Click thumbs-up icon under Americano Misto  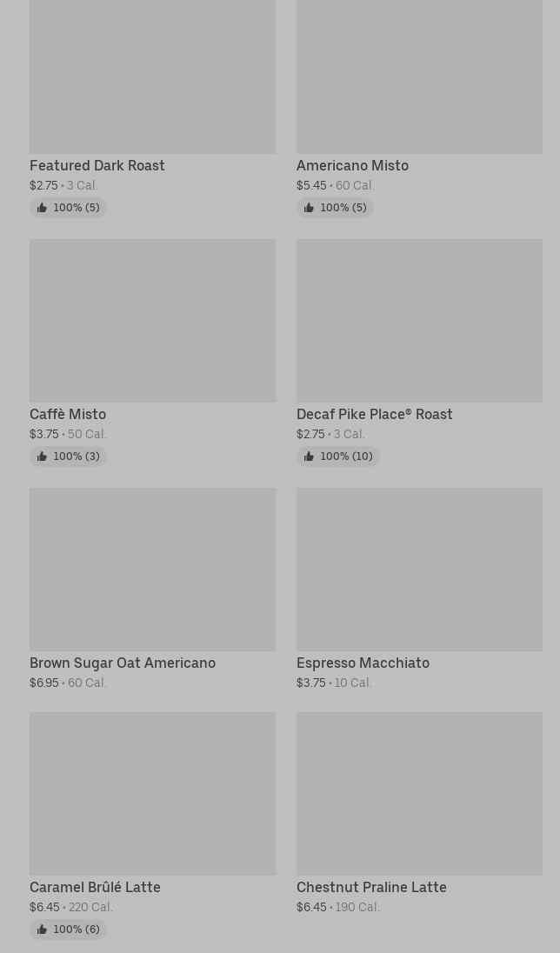pyautogui.click(x=309, y=208)
